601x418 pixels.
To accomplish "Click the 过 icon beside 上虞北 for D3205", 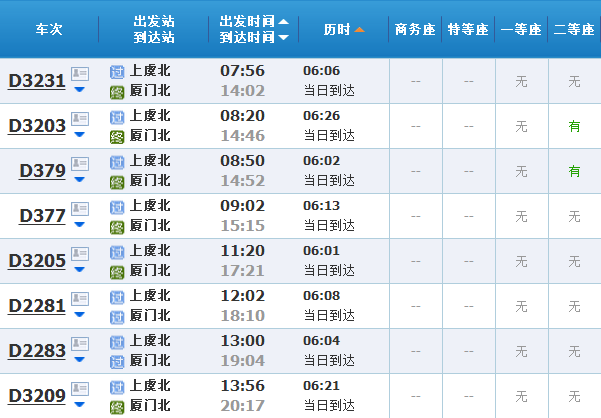I will click(117, 252).
